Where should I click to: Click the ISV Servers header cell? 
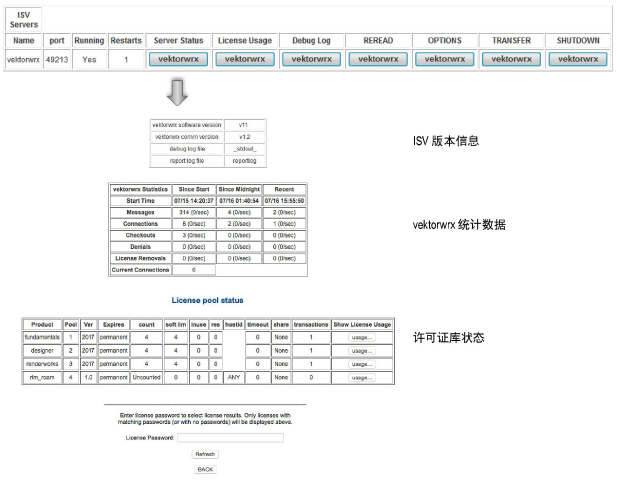(24, 20)
